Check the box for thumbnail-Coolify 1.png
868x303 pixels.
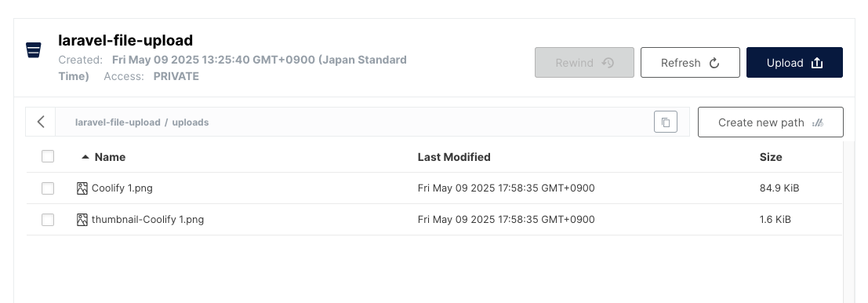coord(48,220)
